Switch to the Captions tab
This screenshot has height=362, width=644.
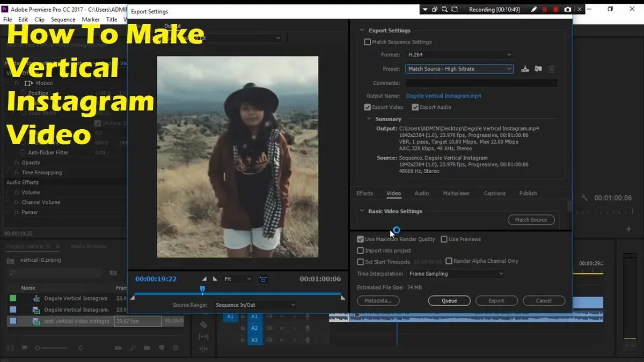point(494,193)
